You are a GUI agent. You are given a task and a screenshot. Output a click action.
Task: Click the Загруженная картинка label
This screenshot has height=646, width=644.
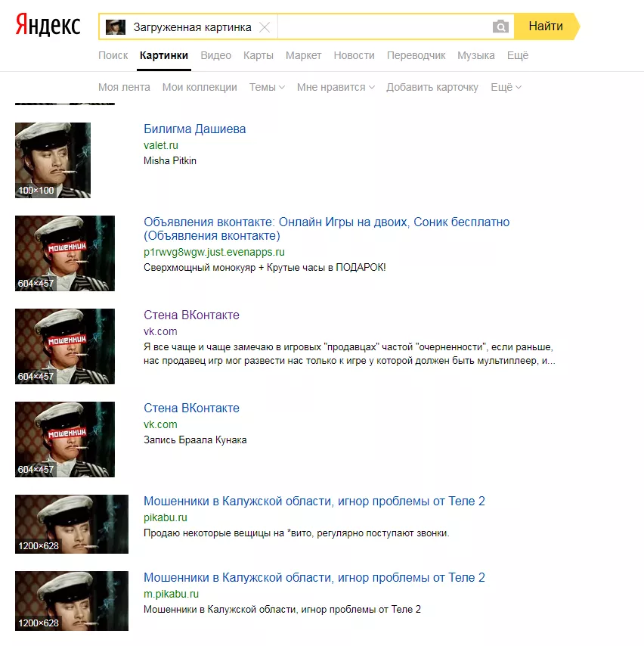(192, 27)
